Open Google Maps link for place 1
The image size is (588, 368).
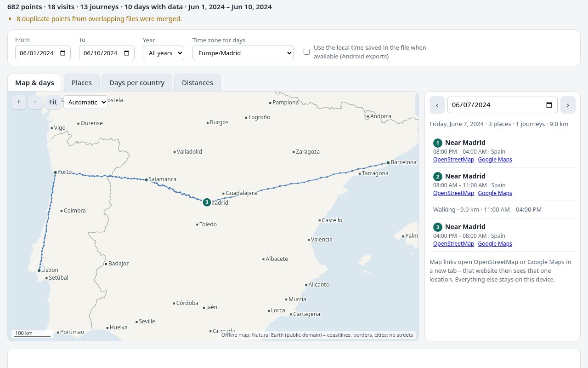(x=495, y=160)
